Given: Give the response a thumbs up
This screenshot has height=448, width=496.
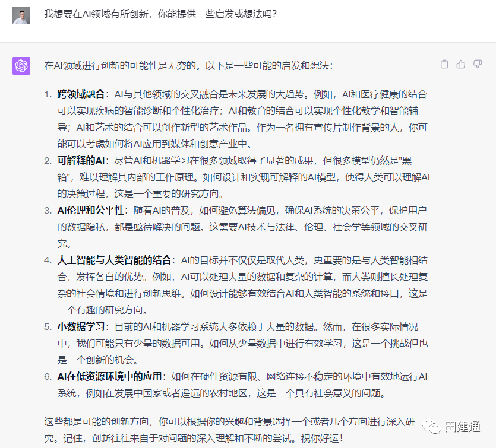Looking at the screenshot, I should tap(461, 64).
